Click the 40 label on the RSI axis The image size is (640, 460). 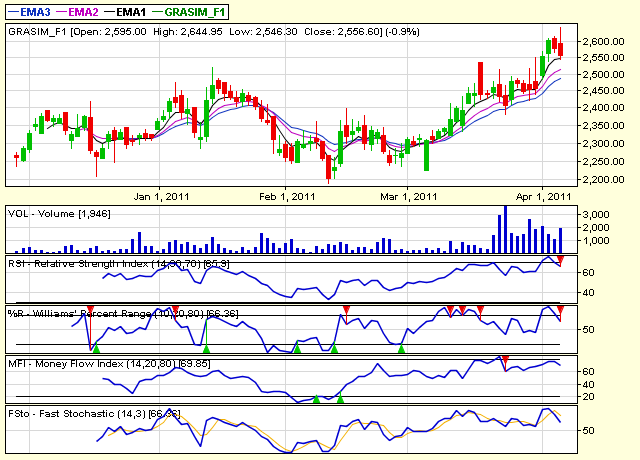coord(589,293)
